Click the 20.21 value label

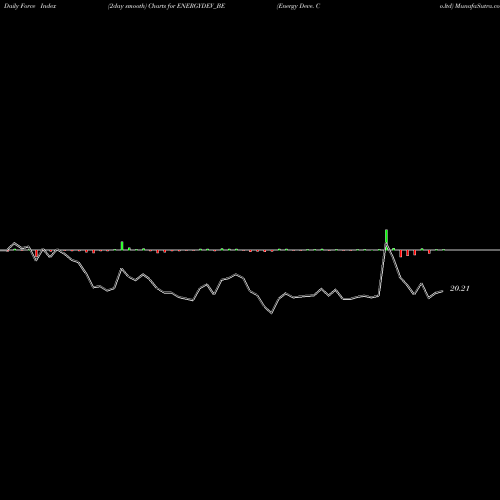459,289
